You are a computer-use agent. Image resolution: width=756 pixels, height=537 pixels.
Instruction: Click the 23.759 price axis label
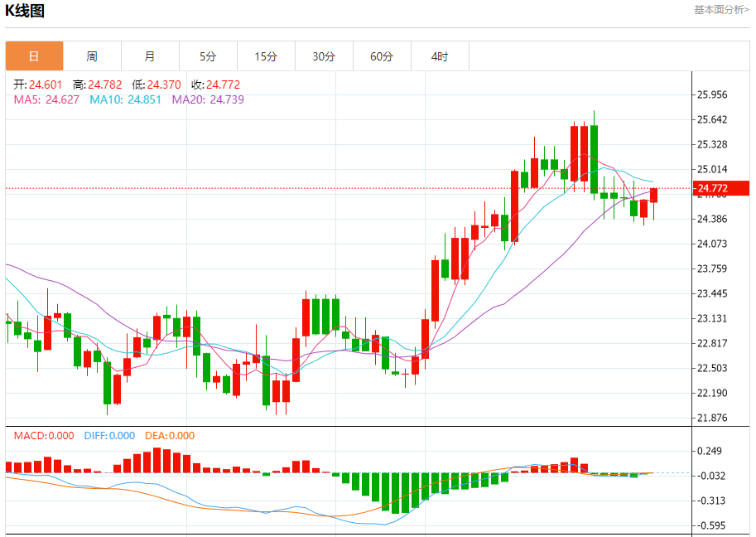[x=712, y=268]
